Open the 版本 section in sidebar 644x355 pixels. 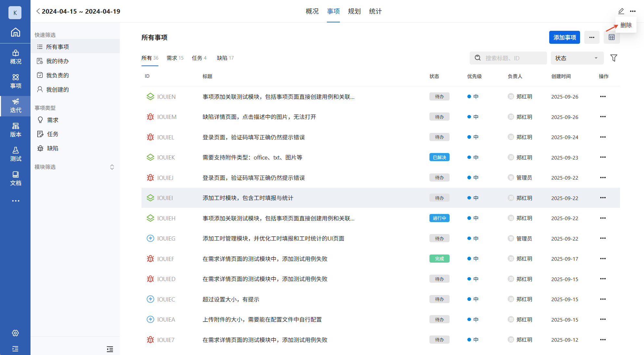pos(15,130)
